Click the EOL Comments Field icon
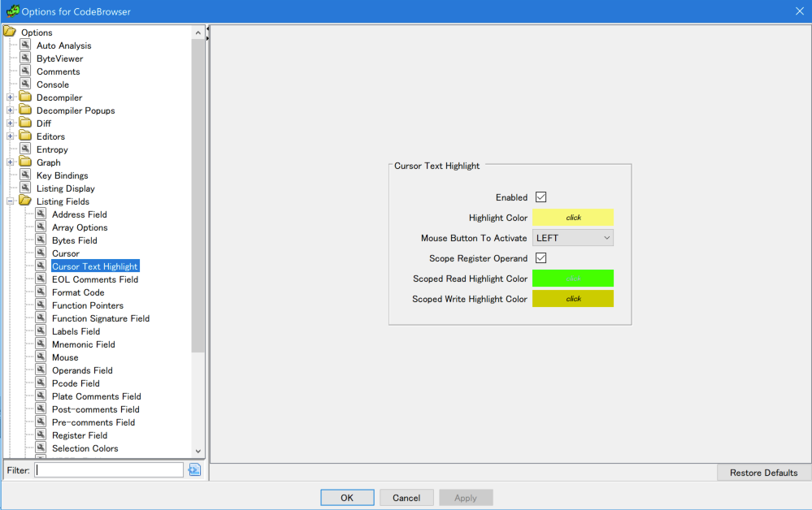Screen dimensions: 812x510 pos(41,279)
